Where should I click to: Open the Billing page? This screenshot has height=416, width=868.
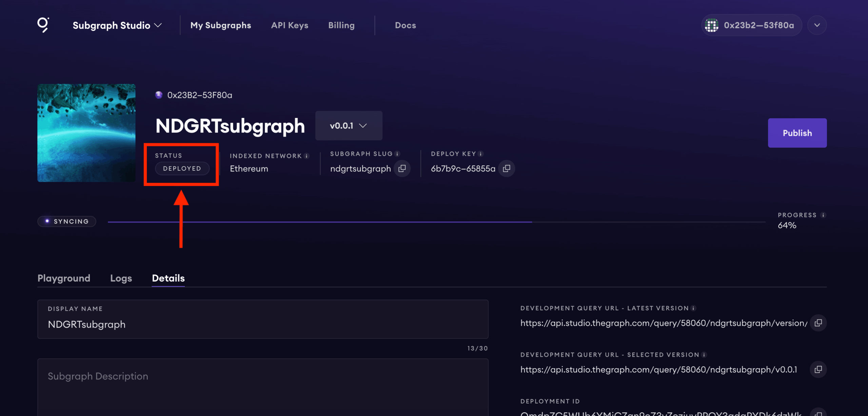coord(341,25)
